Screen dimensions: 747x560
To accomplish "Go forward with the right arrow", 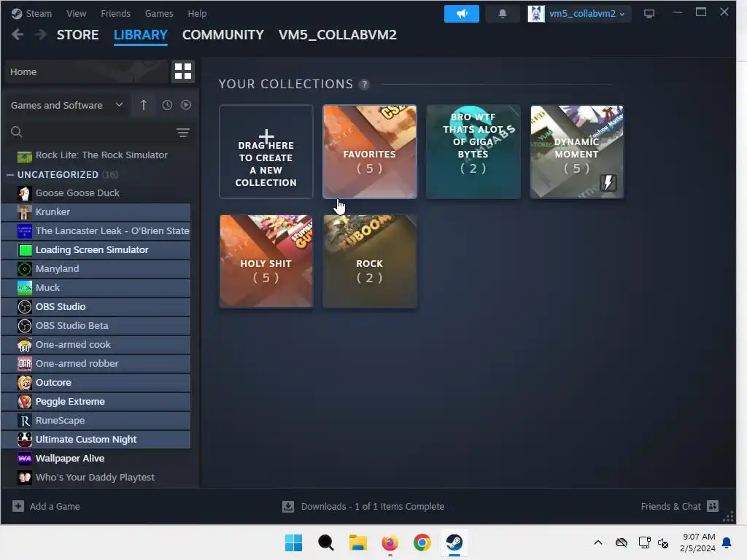I will (x=41, y=35).
